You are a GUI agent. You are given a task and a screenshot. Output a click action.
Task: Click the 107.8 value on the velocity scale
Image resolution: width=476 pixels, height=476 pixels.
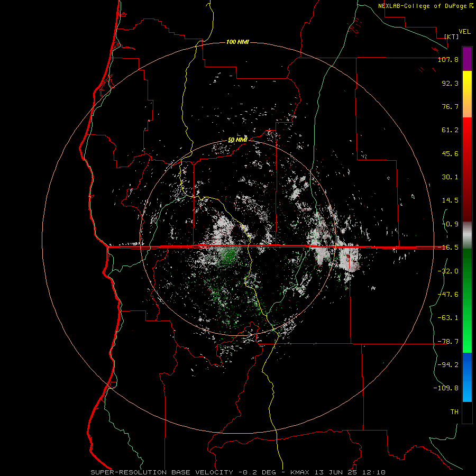click(448, 59)
